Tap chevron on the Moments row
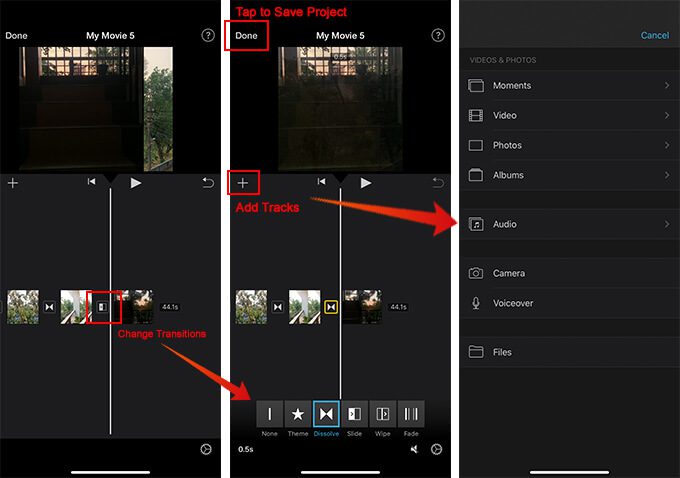This screenshot has height=478, width=680. (x=667, y=85)
